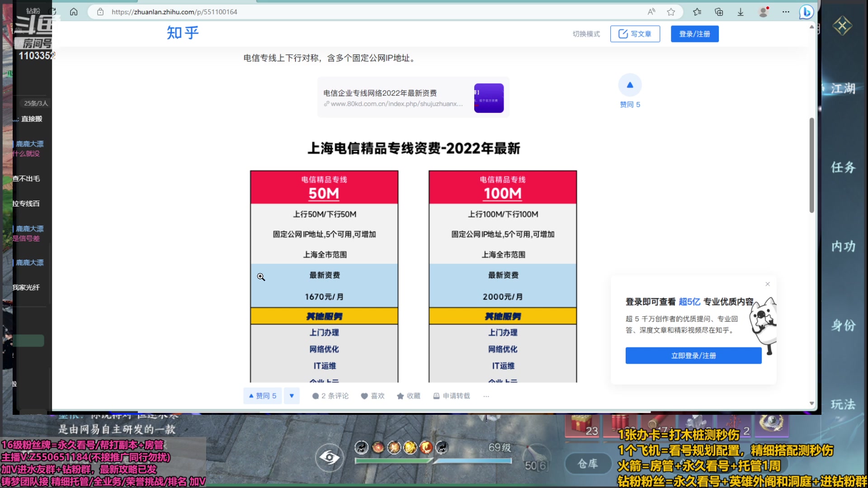Click the 1670元/月 price text

pyautogui.click(x=324, y=297)
